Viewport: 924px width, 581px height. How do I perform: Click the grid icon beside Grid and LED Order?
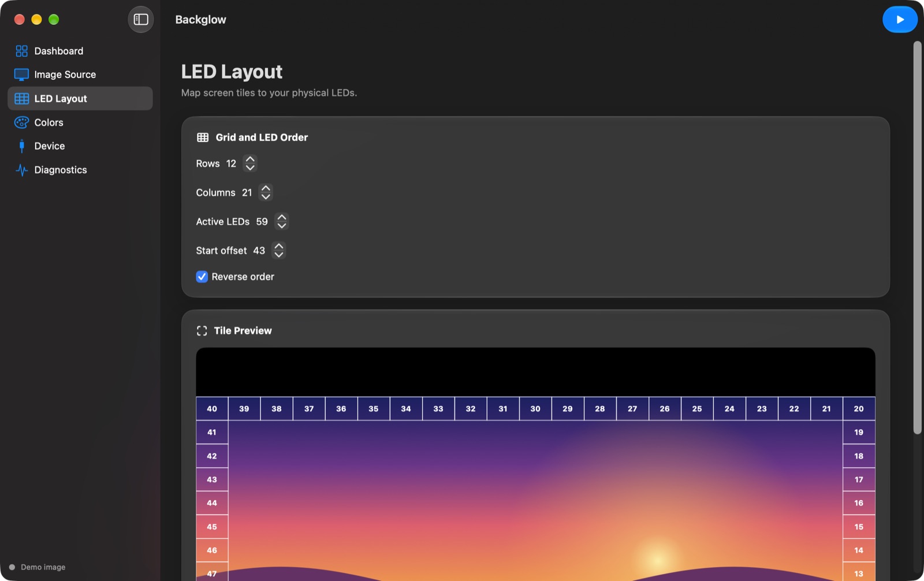point(203,137)
